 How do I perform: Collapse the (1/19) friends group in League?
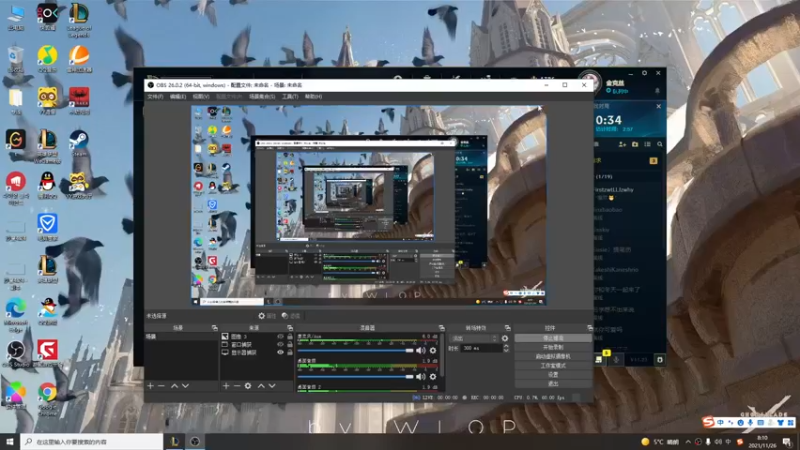point(604,177)
